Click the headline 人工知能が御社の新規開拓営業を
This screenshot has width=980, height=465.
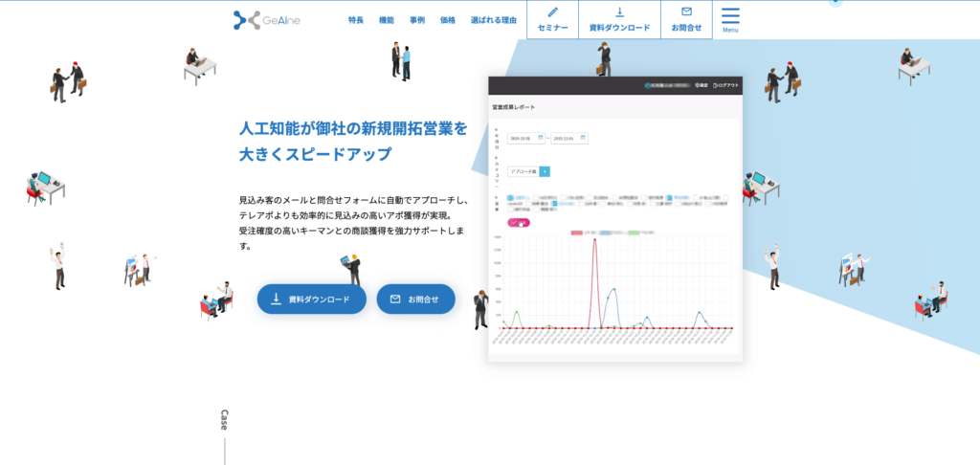coord(353,129)
